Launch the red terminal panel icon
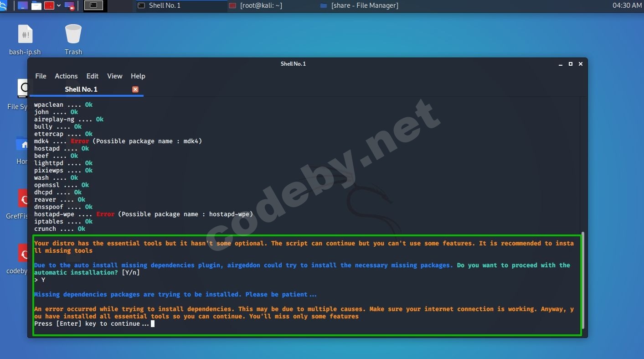 point(49,5)
